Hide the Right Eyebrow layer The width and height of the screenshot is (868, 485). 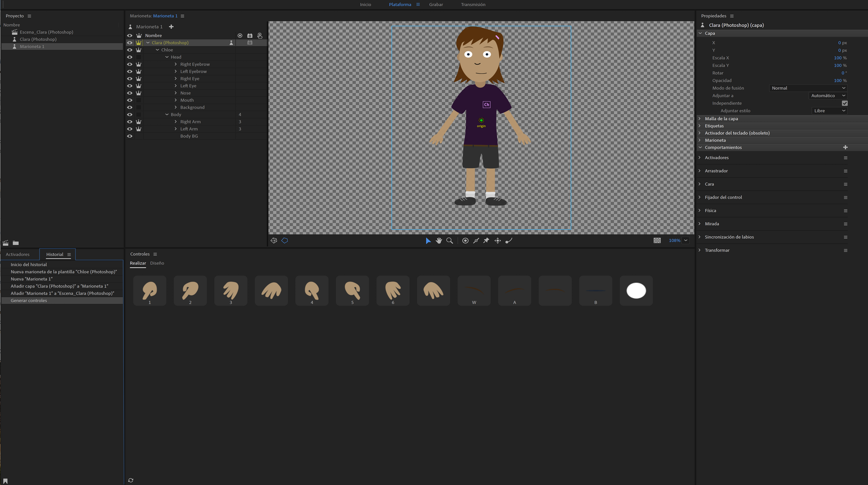tap(130, 64)
